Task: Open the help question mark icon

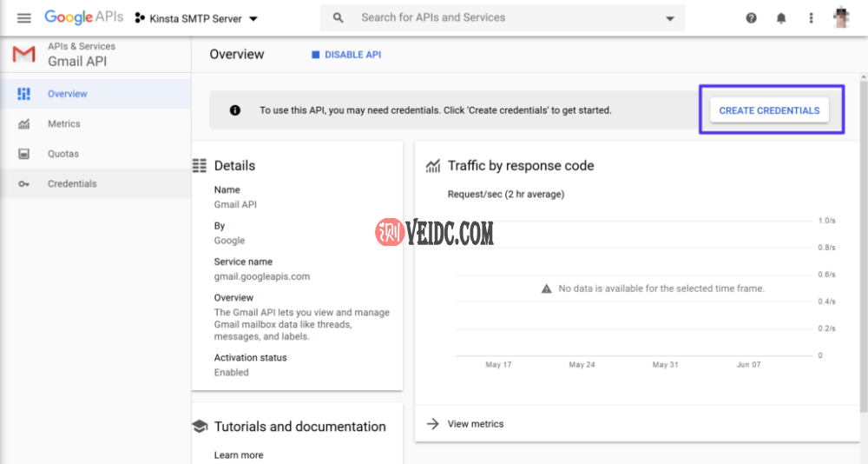Action: click(751, 18)
